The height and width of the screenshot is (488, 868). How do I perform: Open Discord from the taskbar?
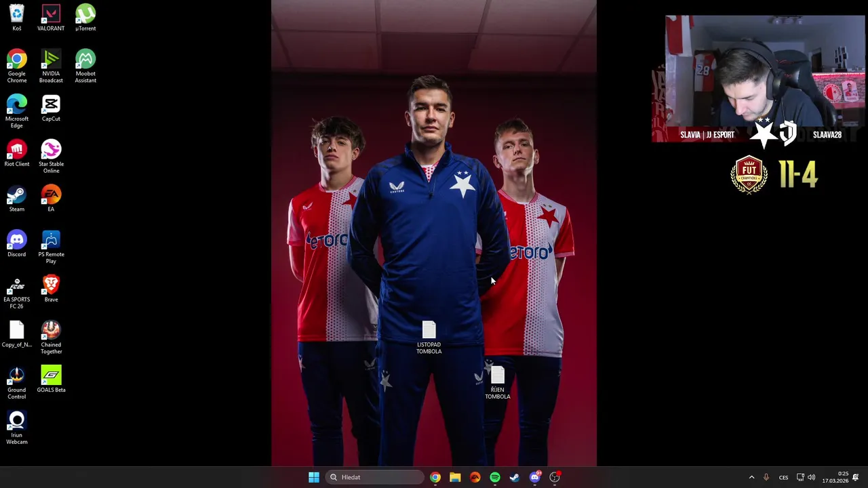535,477
